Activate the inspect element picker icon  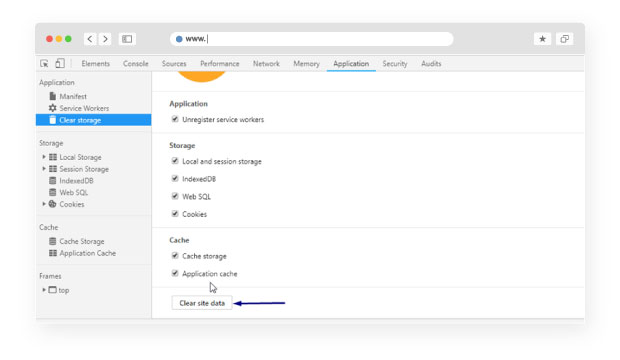click(44, 64)
